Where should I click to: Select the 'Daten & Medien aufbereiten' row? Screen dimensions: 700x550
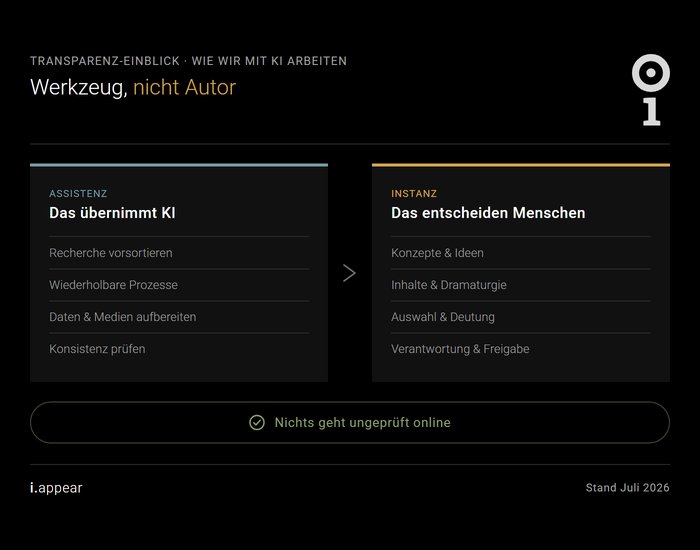coord(179,317)
